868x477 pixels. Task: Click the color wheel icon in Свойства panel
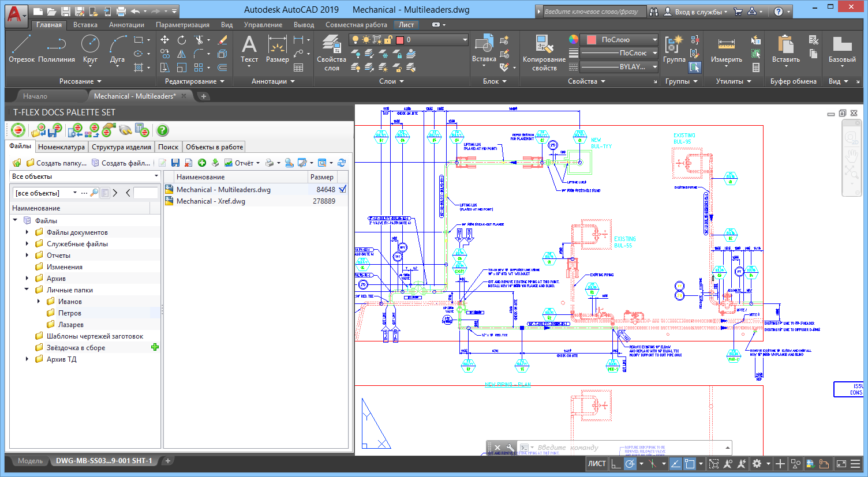pos(573,39)
